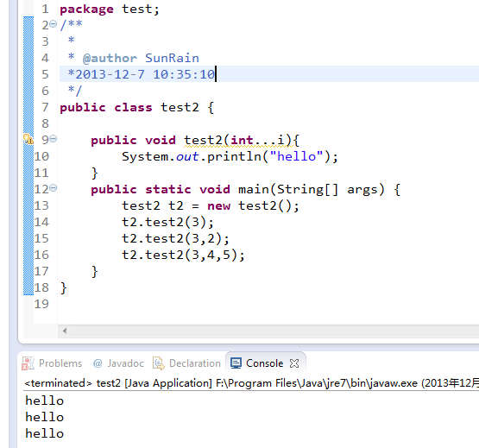This screenshot has width=479, height=448.
Task: Click the string literal "hello"
Action: [296, 156]
